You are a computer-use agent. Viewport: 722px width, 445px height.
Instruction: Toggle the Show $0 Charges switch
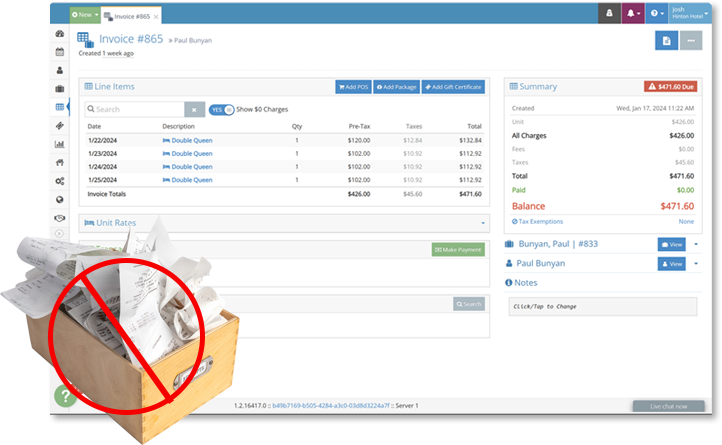(221, 110)
